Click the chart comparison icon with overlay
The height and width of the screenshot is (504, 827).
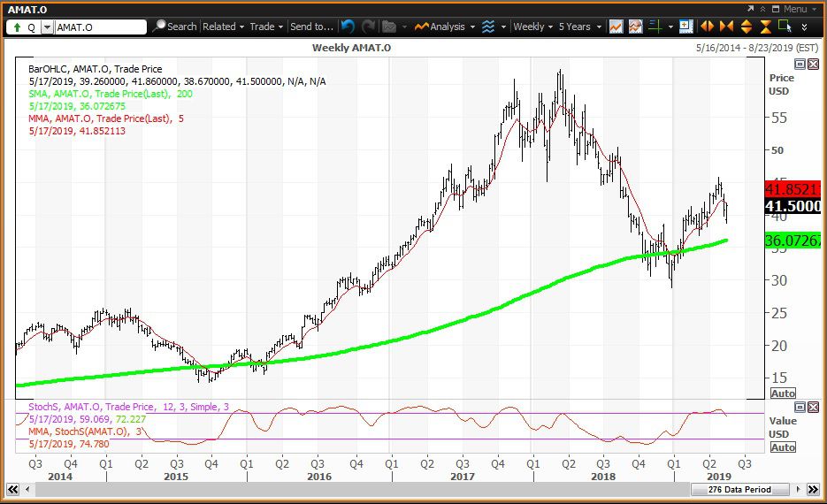pos(636,27)
